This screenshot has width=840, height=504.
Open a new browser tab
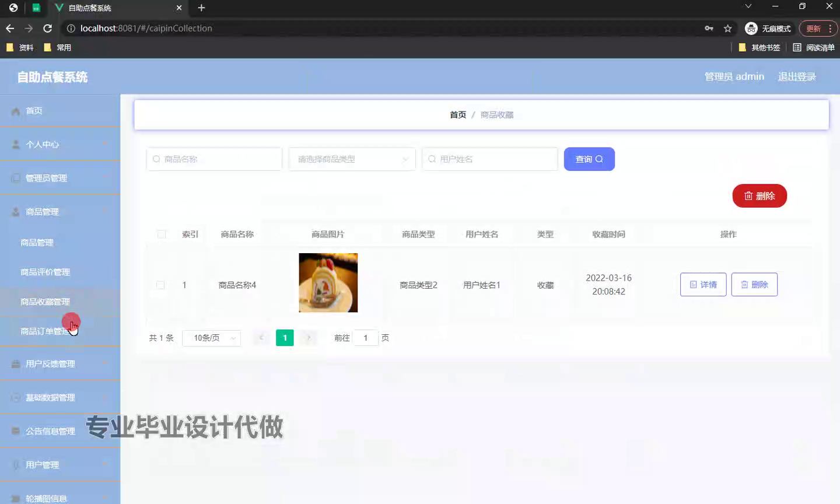[201, 8]
